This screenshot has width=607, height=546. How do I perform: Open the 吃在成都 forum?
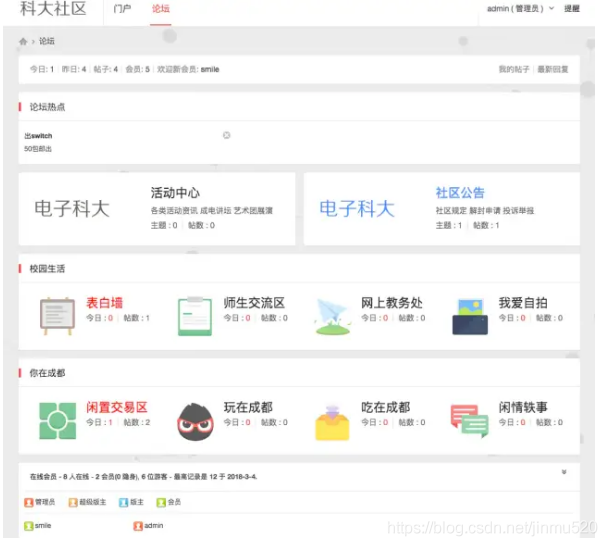coord(385,407)
